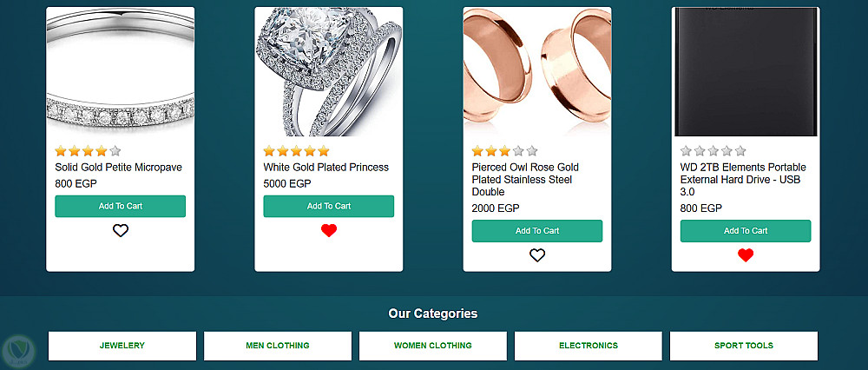868x370 pixels.
Task: Toggle wishlist heart for Solid Gold Petite Micropave
Action: pos(121,231)
